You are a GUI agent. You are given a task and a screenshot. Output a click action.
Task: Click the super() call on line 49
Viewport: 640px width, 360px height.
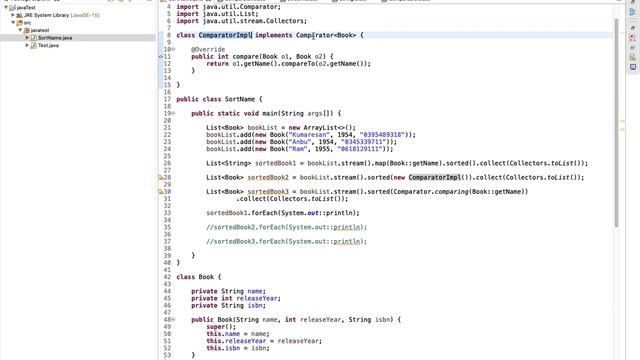(221, 327)
